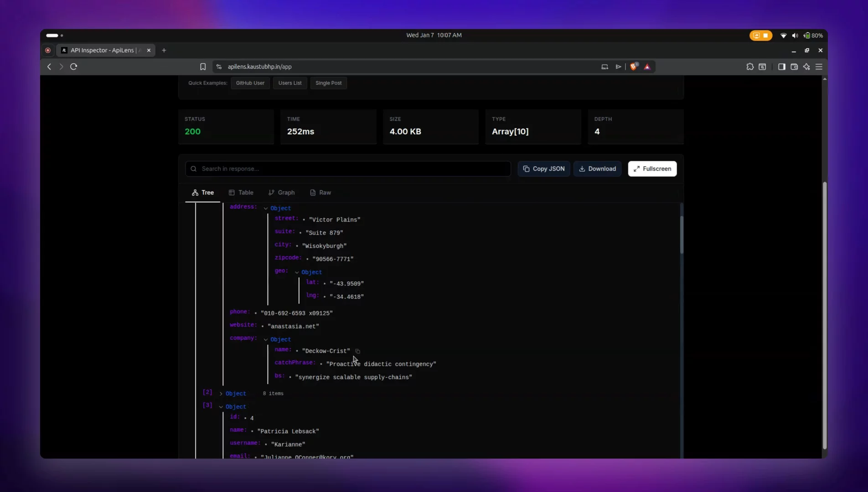Screen dimensions: 868x492
Task: Copy the company name Deckow-Crist value
Action: tap(357, 351)
